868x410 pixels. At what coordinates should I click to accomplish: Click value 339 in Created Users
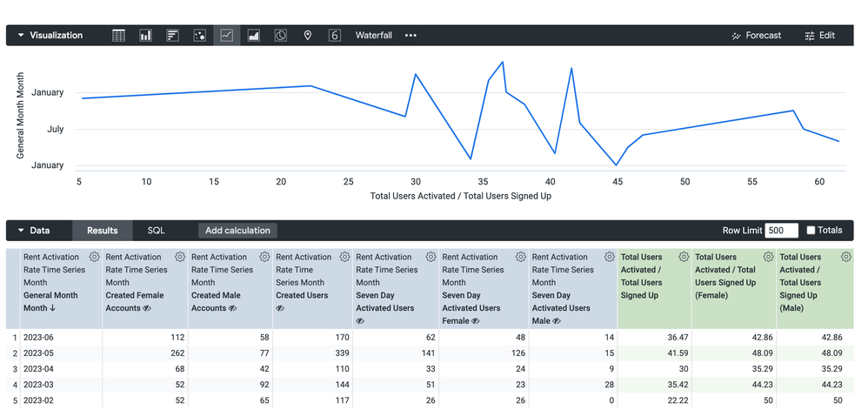coord(342,353)
